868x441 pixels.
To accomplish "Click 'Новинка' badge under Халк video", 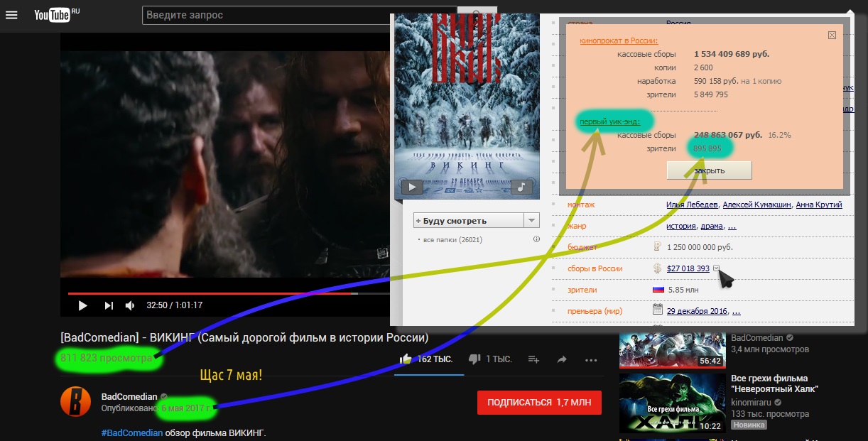I will [x=749, y=425].
